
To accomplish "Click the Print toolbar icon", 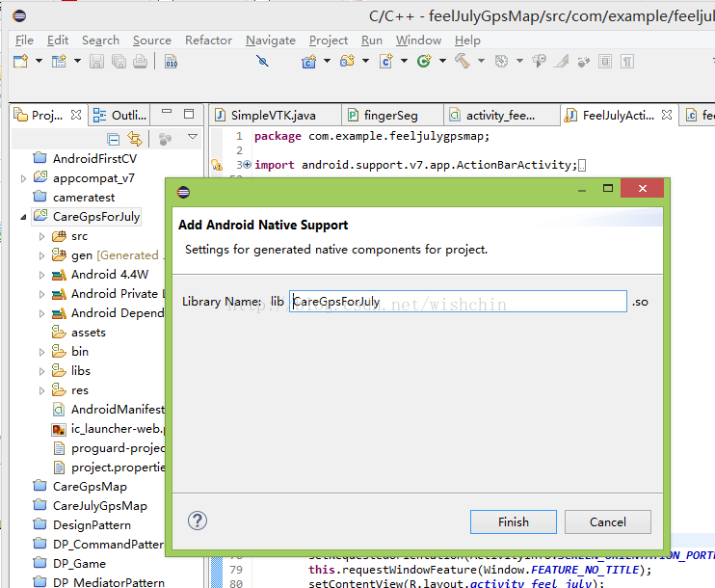I will click(140, 61).
